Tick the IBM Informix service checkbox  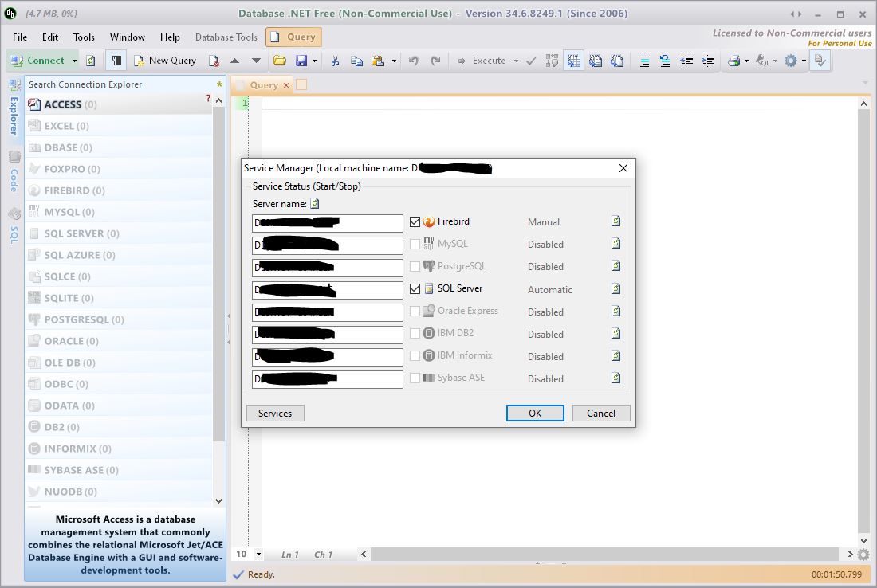pyautogui.click(x=415, y=356)
